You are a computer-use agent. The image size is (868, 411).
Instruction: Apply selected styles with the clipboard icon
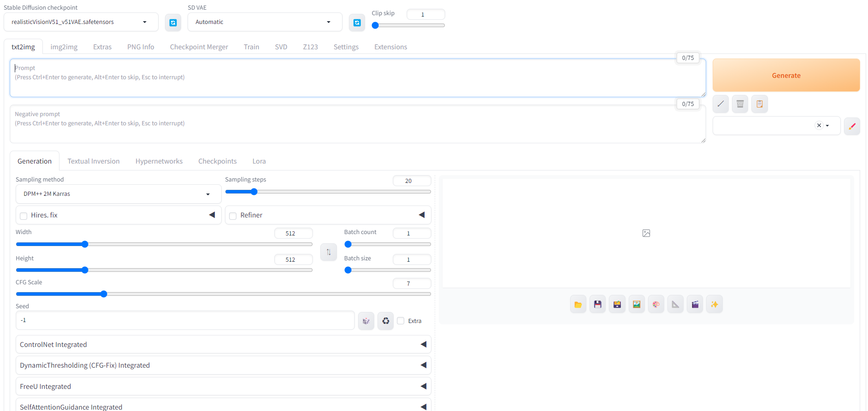(759, 104)
